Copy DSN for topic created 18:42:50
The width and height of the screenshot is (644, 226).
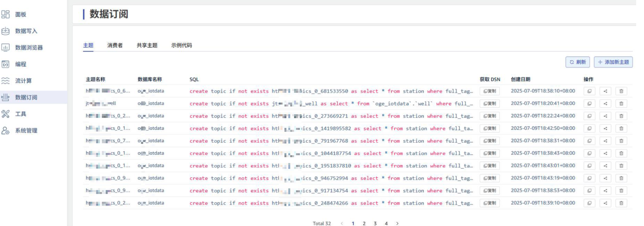(489, 128)
